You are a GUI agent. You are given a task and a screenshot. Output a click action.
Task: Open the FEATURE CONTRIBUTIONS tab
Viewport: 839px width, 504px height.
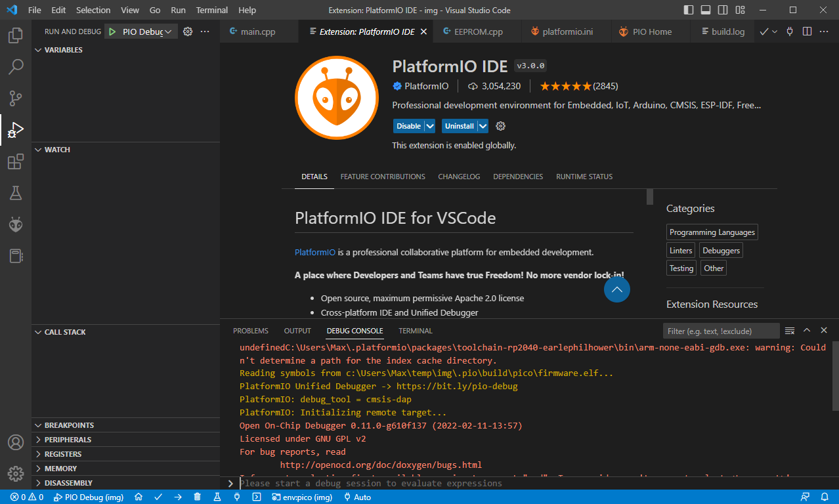(383, 177)
